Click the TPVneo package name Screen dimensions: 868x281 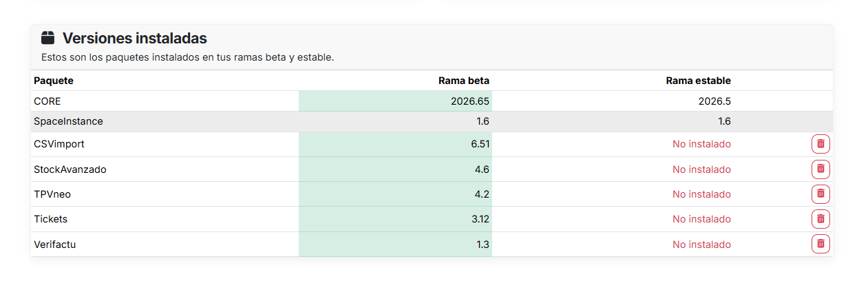pyautogui.click(x=52, y=194)
